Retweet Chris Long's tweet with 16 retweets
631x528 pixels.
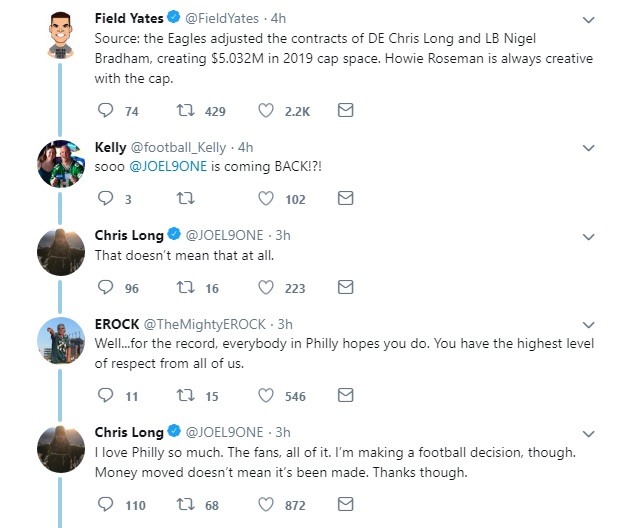point(185,287)
